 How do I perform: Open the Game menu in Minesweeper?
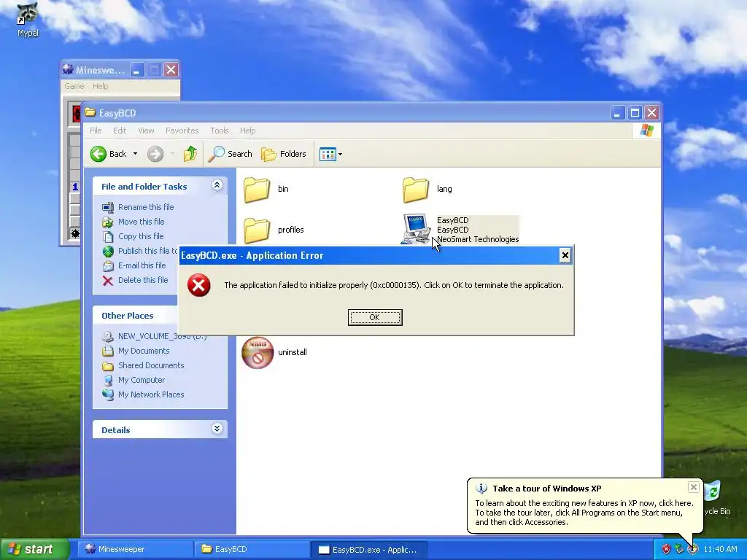[x=74, y=86]
